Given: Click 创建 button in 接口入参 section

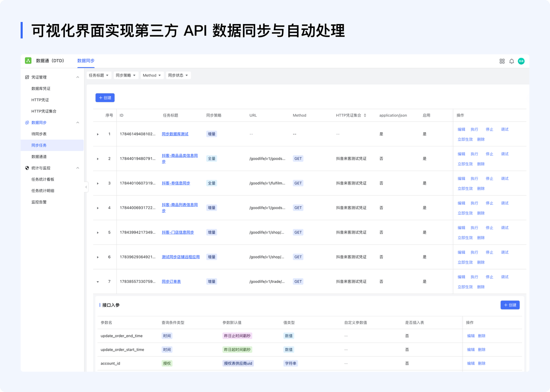Looking at the screenshot, I should coord(510,305).
